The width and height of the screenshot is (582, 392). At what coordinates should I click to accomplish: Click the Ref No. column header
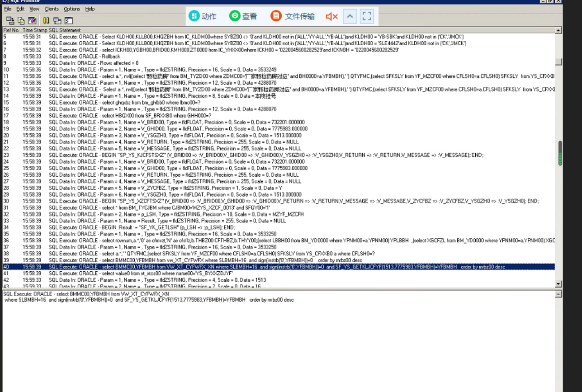coord(11,30)
